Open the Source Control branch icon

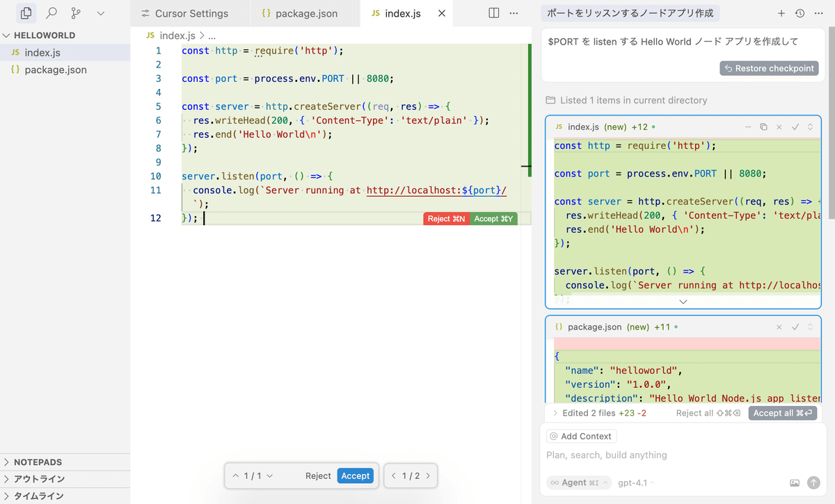pyautogui.click(x=77, y=13)
